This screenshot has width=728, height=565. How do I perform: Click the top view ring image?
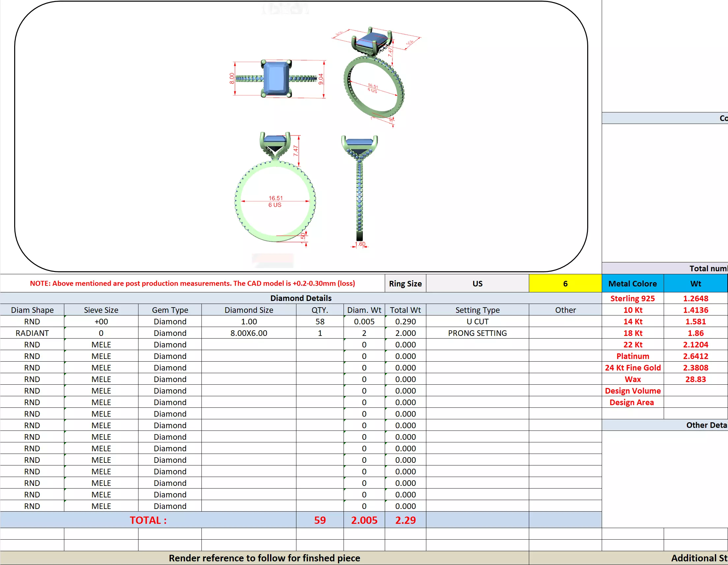[276, 79]
